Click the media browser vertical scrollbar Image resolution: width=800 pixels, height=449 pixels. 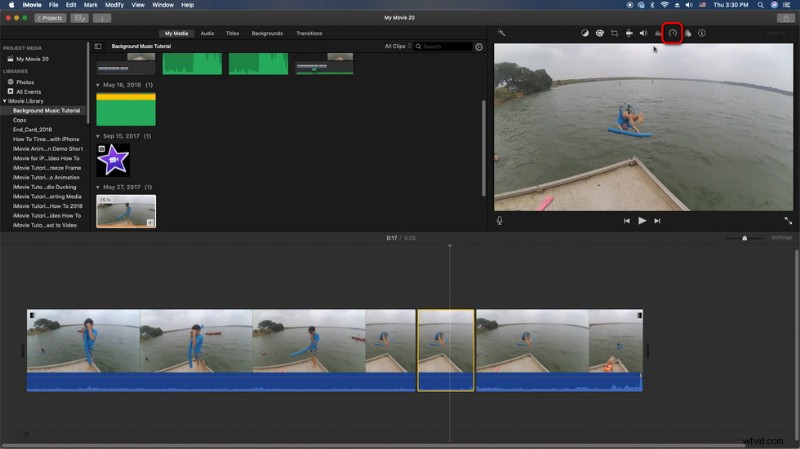(483, 148)
